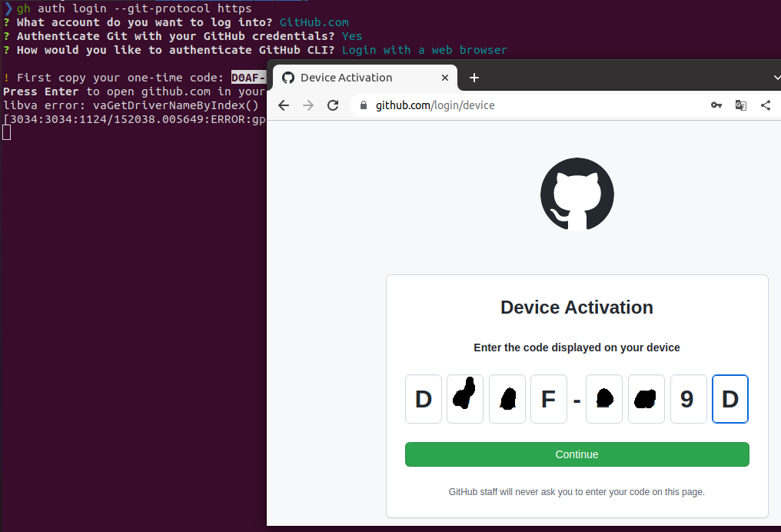Click the share page icon

point(766,105)
